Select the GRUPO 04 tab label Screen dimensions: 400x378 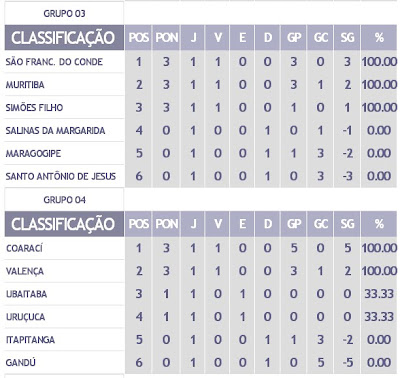click(64, 200)
